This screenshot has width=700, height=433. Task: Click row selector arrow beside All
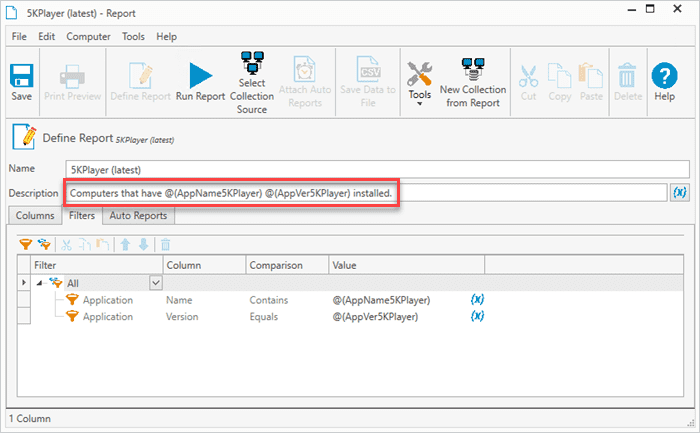pos(24,283)
